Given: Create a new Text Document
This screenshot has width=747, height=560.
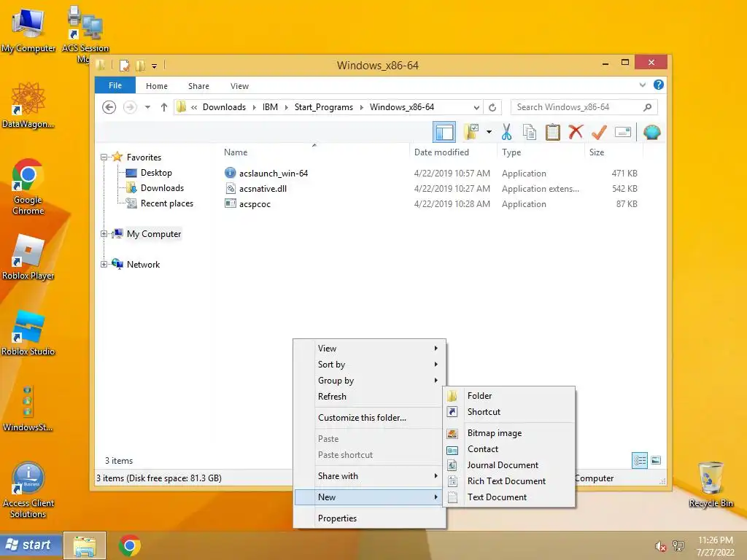Looking at the screenshot, I should tap(509, 497).
